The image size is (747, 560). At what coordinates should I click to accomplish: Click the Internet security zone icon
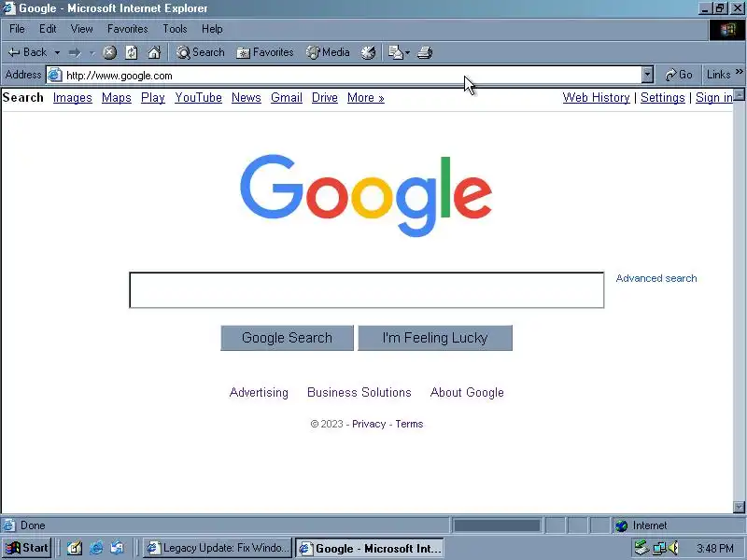tap(621, 525)
